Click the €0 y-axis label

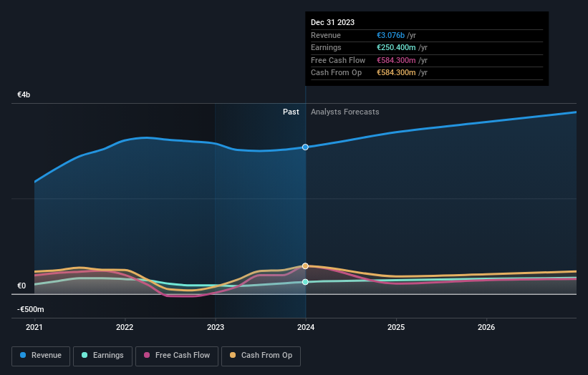21,286
